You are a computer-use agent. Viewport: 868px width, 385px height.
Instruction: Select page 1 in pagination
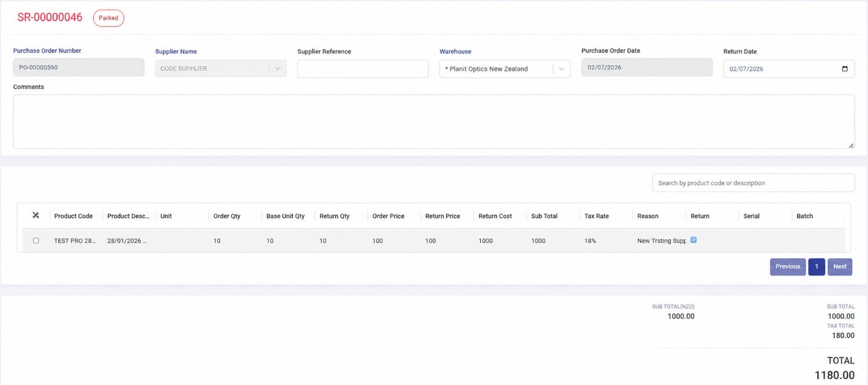[x=816, y=266]
